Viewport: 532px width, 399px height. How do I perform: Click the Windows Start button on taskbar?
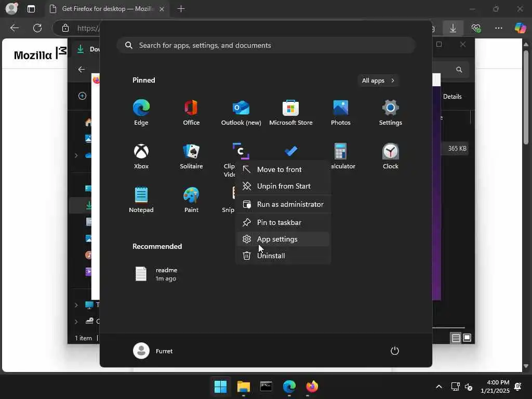click(x=220, y=387)
